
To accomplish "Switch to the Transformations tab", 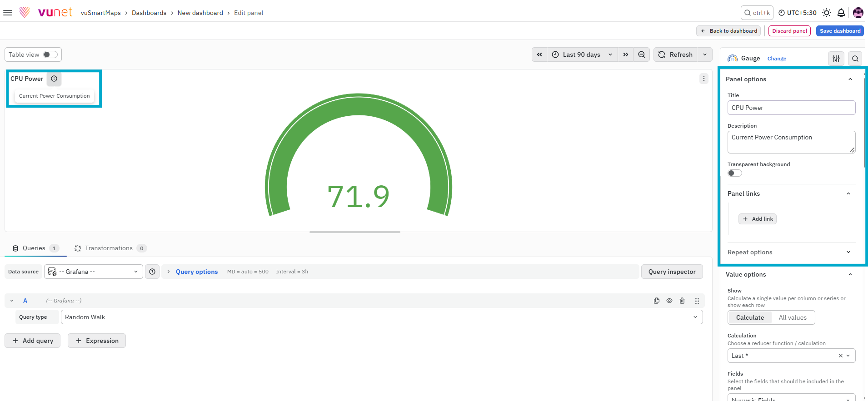I will 110,248.
